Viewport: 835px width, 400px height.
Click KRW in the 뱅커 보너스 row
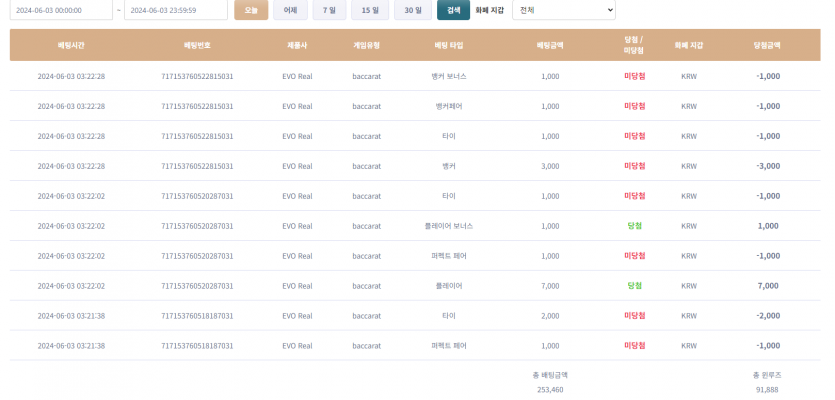tap(689, 76)
